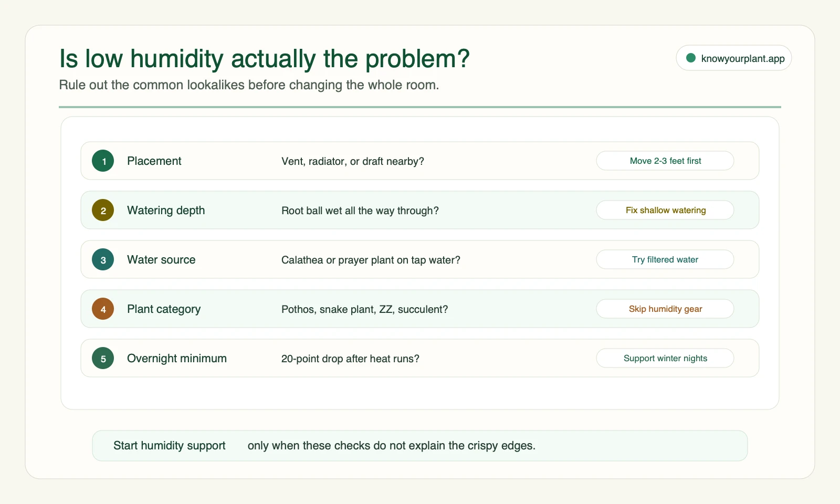Click the 'Vent, radiator, or draft nearby?' question

(x=353, y=161)
